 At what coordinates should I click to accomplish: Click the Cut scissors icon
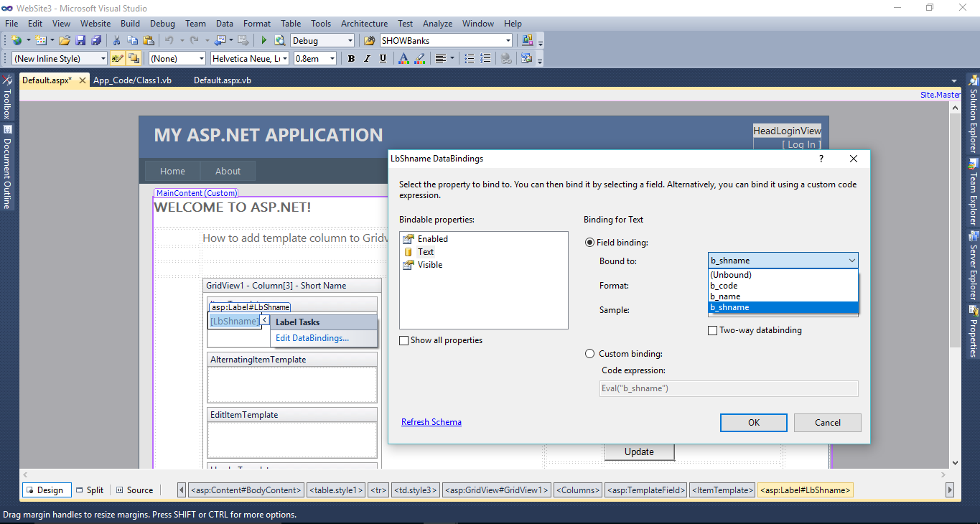click(117, 41)
